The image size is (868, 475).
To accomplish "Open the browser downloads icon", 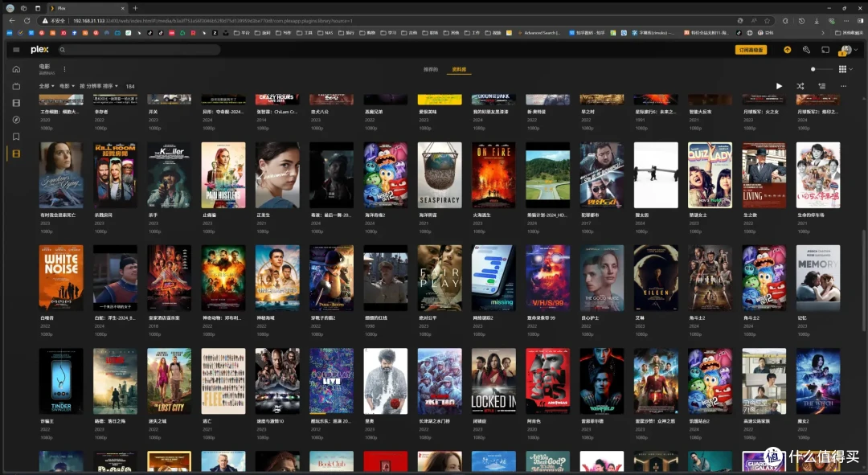I will pyautogui.click(x=817, y=20).
